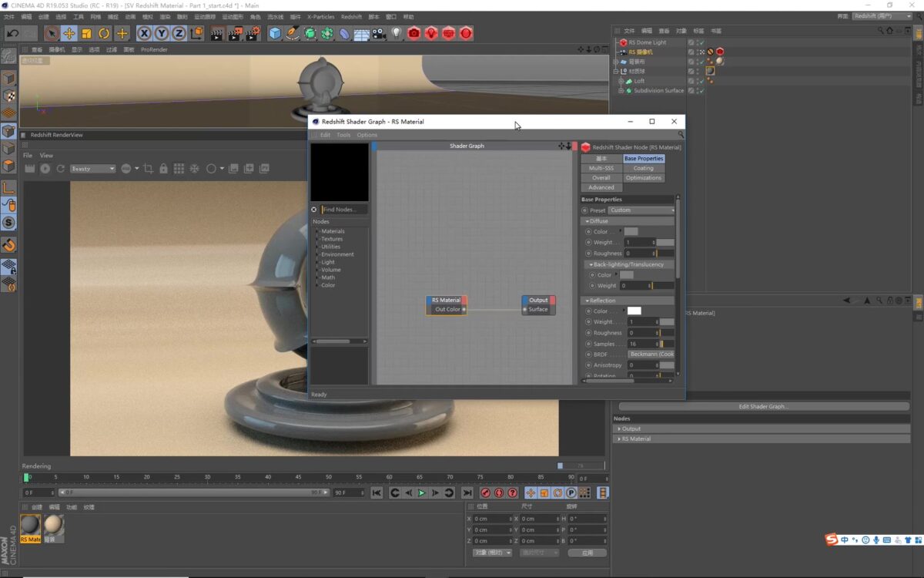924x578 pixels.
Task: Click the Find Nodes search field
Action: 343,210
